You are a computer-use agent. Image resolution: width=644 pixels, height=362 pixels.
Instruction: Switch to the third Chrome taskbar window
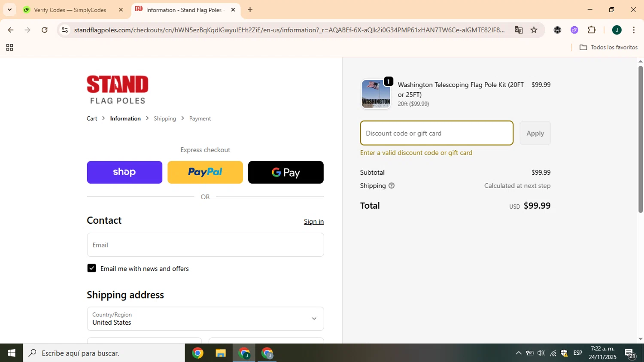[267, 353]
